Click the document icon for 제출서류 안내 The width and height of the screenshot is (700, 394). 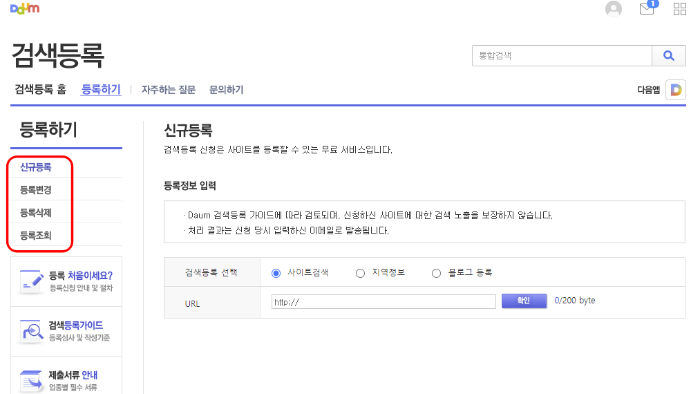pos(32,381)
